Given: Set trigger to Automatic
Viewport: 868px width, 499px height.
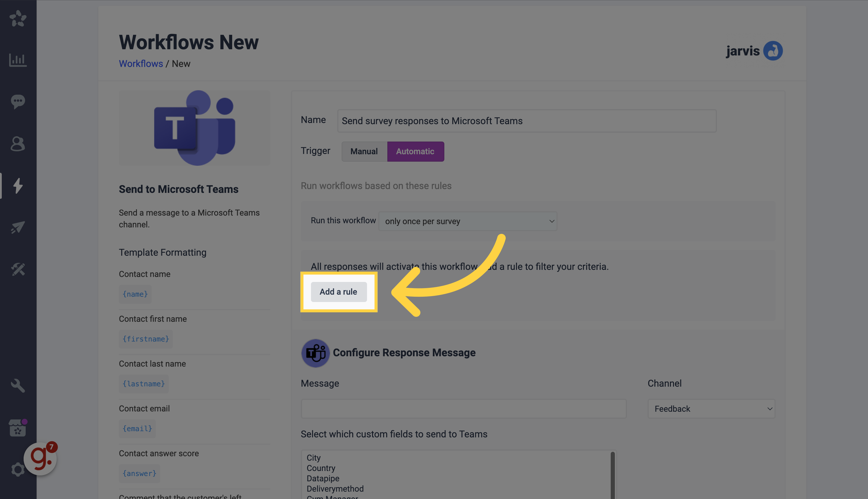Looking at the screenshot, I should click(415, 151).
